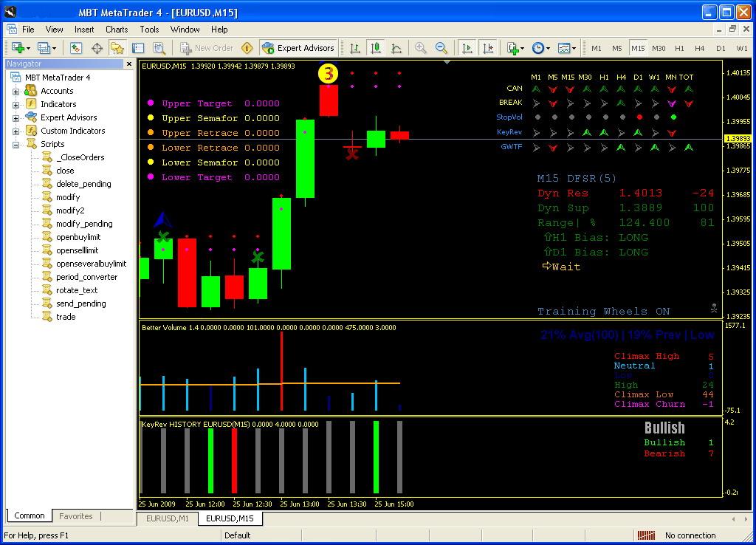Open the Periodicity clock icon
This screenshot has width=756, height=545.
538,48
